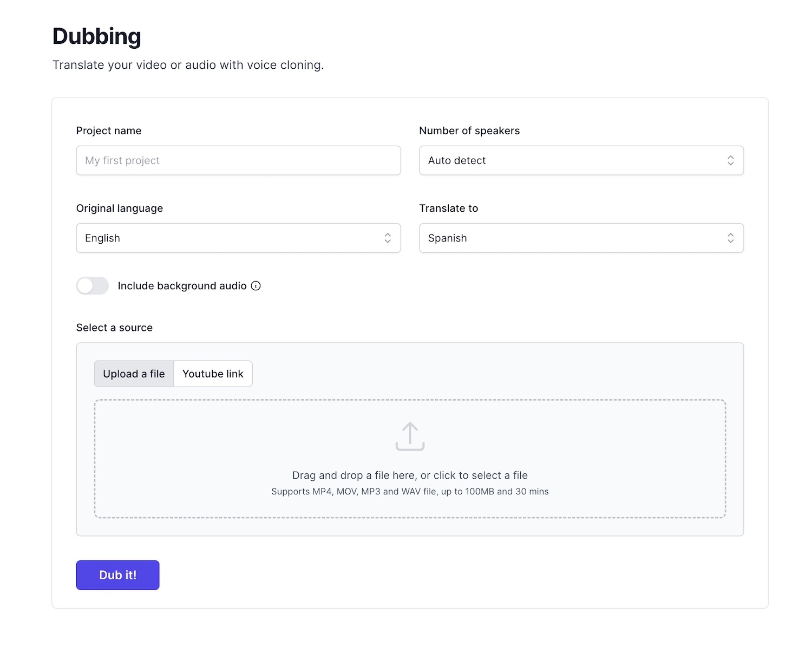812x646 pixels.
Task: Open the Translate to dropdown showing Spanish
Action: tap(581, 238)
